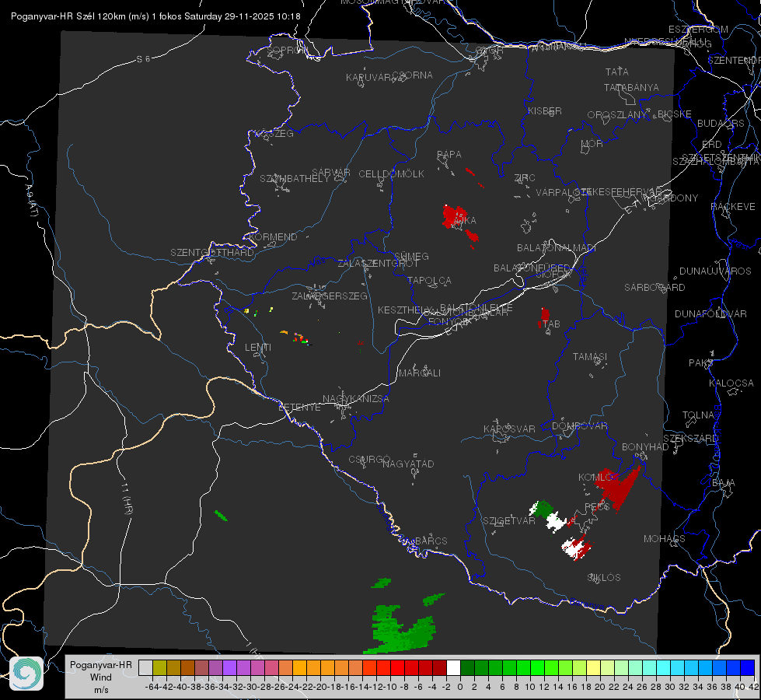
Task: Click the ZALAEGERSZEG city label
Action: point(330,296)
